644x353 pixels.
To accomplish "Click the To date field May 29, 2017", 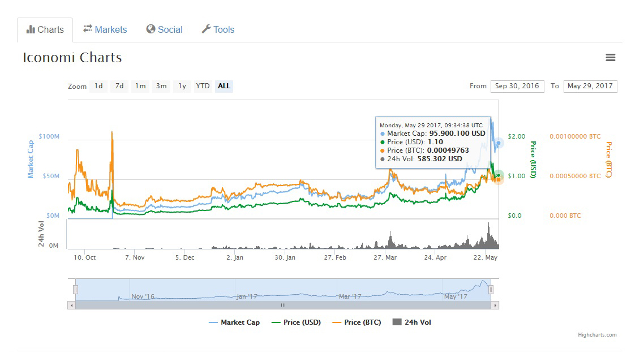I will (x=590, y=86).
